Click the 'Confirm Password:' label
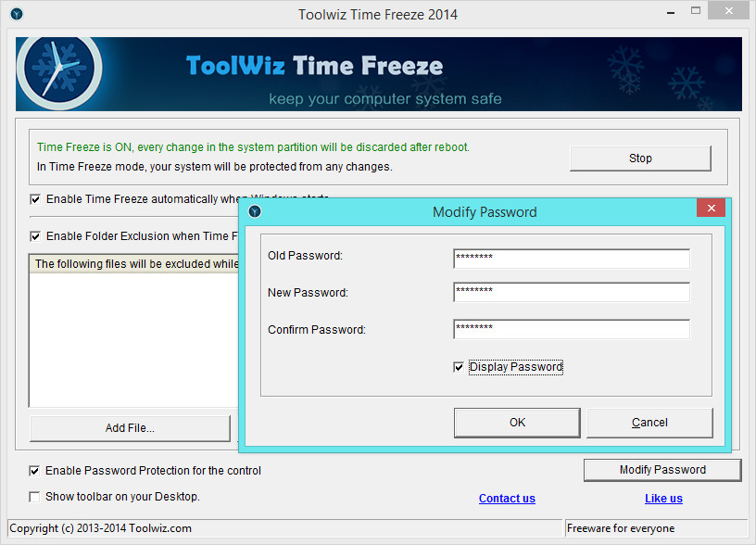This screenshot has width=756, height=545. point(317,330)
